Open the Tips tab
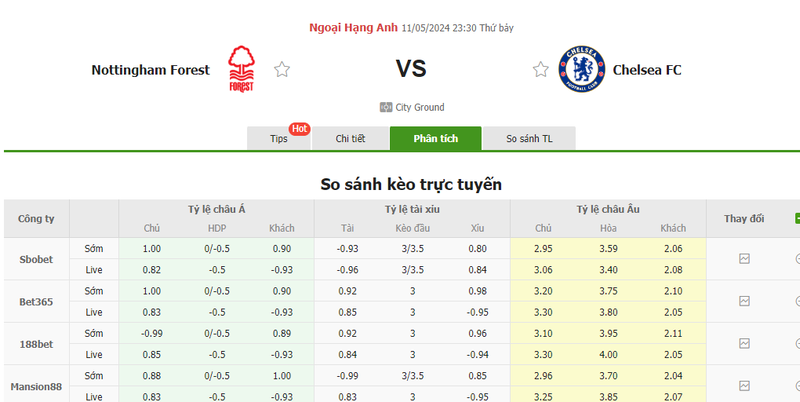 tap(279, 138)
